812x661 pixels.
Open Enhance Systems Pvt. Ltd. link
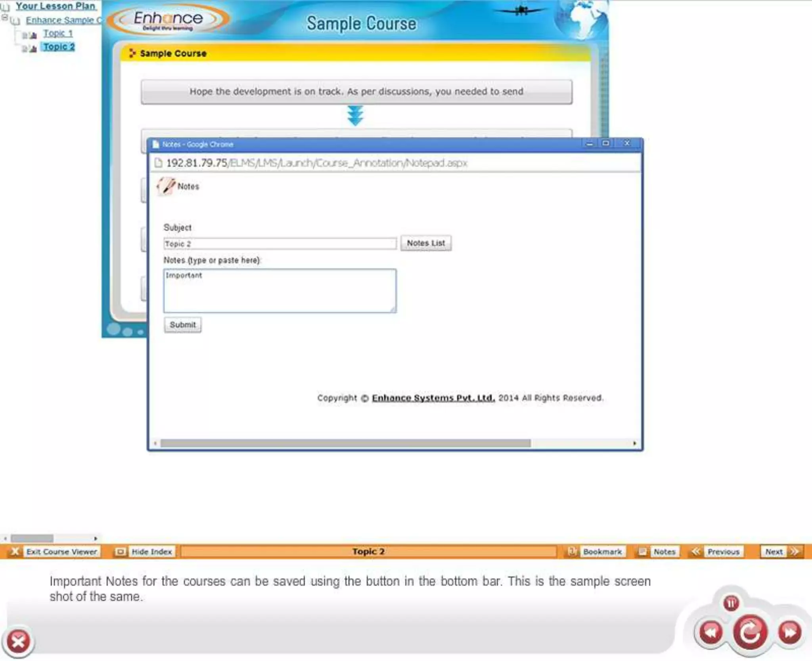click(x=433, y=398)
